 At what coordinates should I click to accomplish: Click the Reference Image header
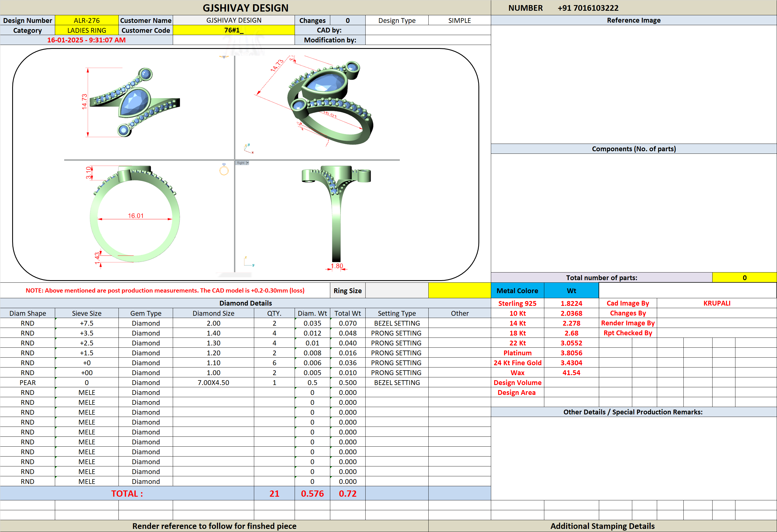pos(634,20)
